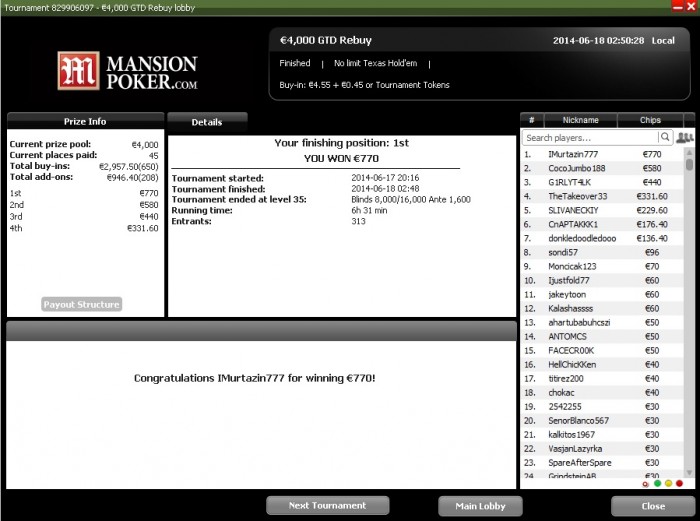The width and height of the screenshot is (700, 521).
Task: Click the Mansion Poker logo
Action: pyautogui.click(x=128, y=71)
